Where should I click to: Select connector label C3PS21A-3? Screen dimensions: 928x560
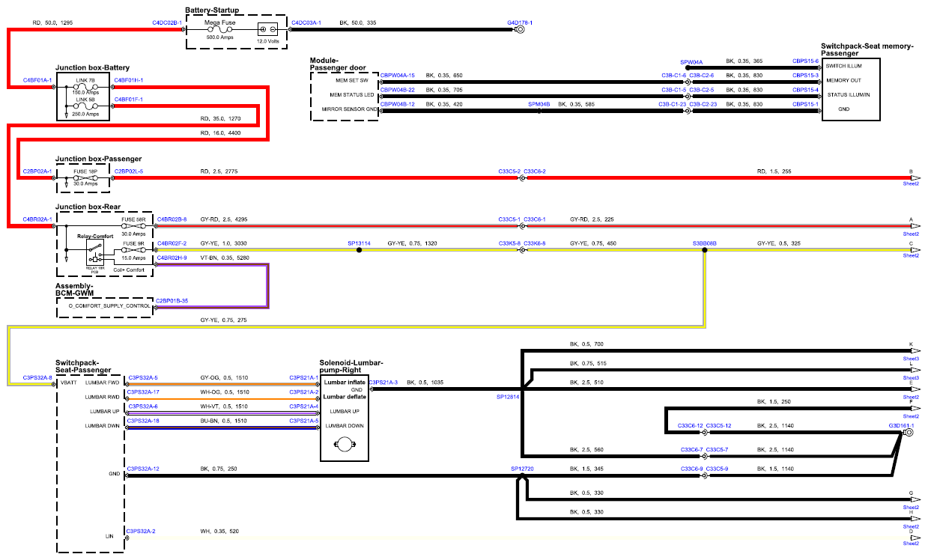(x=383, y=382)
